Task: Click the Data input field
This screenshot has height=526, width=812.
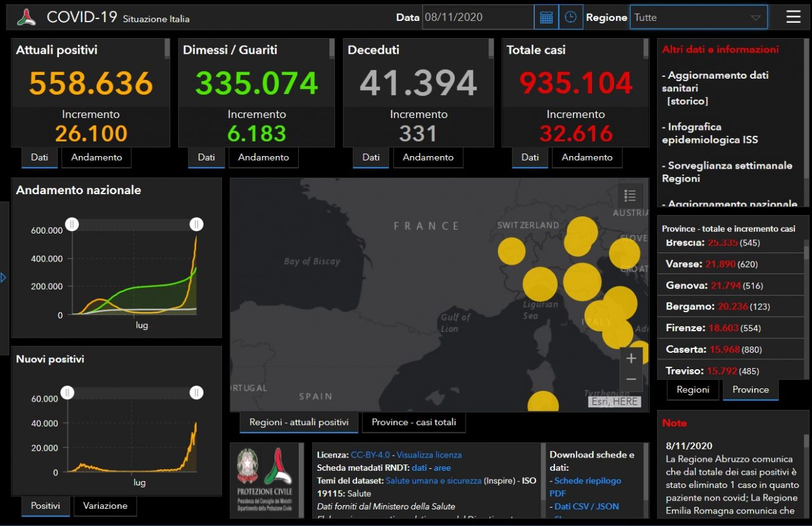Action: pos(478,18)
